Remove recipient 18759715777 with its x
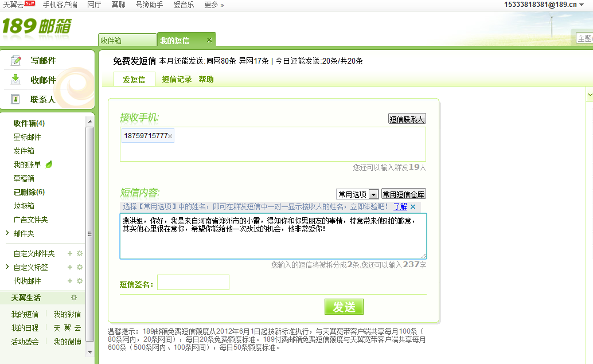593x364 pixels. point(170,136)
